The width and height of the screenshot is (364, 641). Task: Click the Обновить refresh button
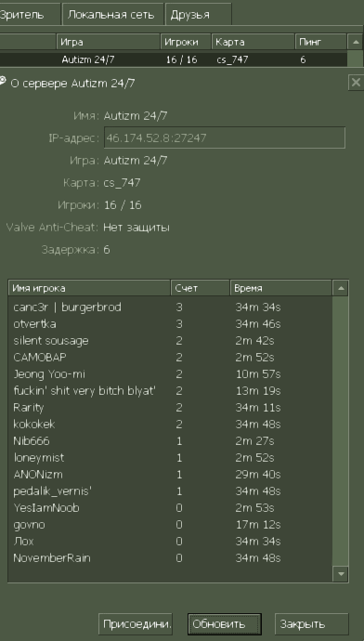click(x=225, y=624)
